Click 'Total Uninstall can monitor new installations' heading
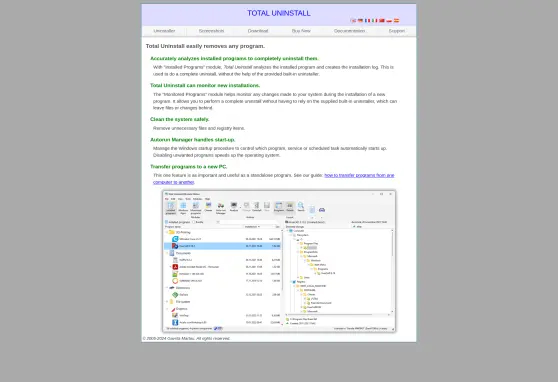The width and height of the screenshot is (558, 382). tap(205, 85)
